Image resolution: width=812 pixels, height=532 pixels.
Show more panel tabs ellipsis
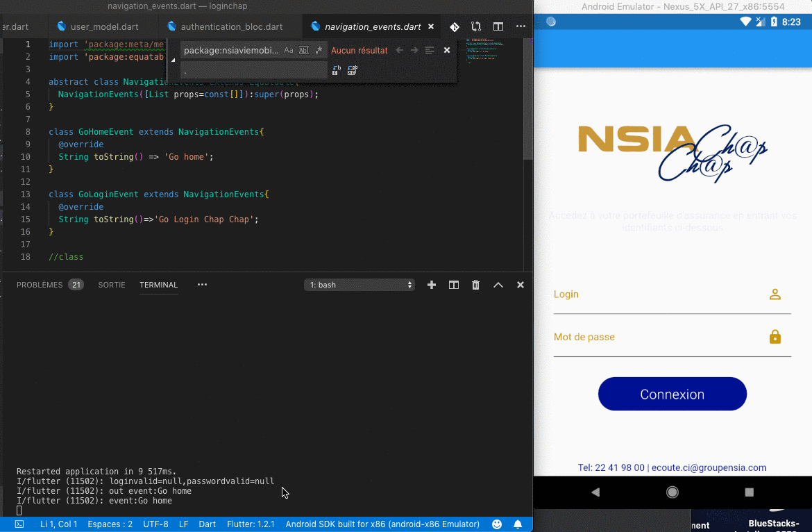coord(202,284)
